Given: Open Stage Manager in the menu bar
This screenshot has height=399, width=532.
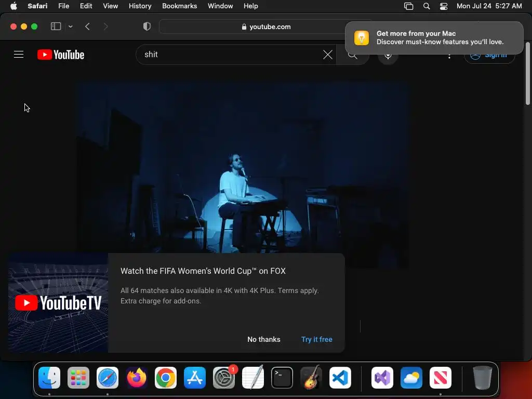Looking at the screenshot, I should pyautogui.click(x=408, y=6).
